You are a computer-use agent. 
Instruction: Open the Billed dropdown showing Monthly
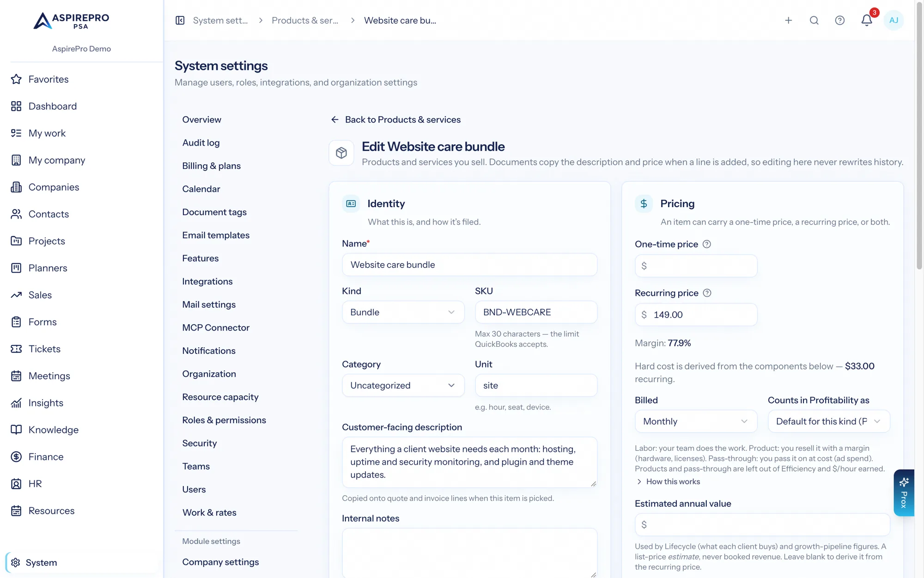[x=696, y=421]
